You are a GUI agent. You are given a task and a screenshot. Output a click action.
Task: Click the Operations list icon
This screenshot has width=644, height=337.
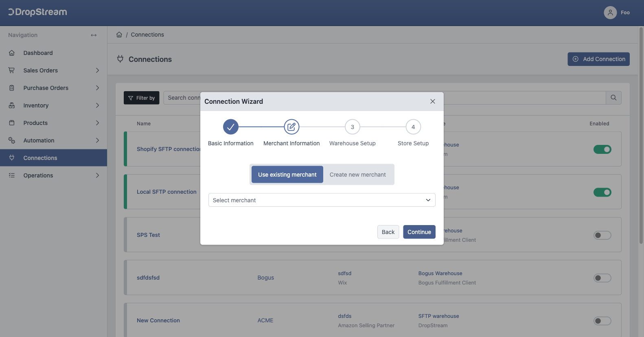pyautogui.click(x=12, y=175)
